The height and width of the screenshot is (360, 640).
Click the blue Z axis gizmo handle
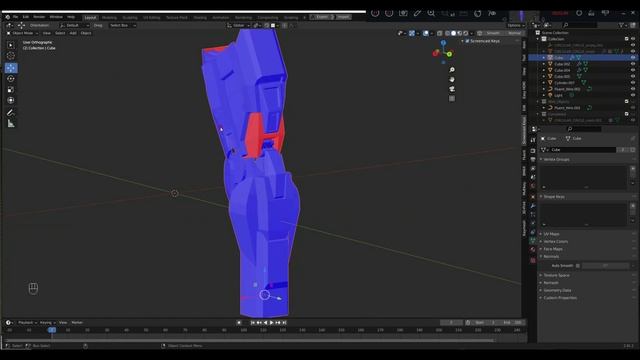click(x=443, y=42)
